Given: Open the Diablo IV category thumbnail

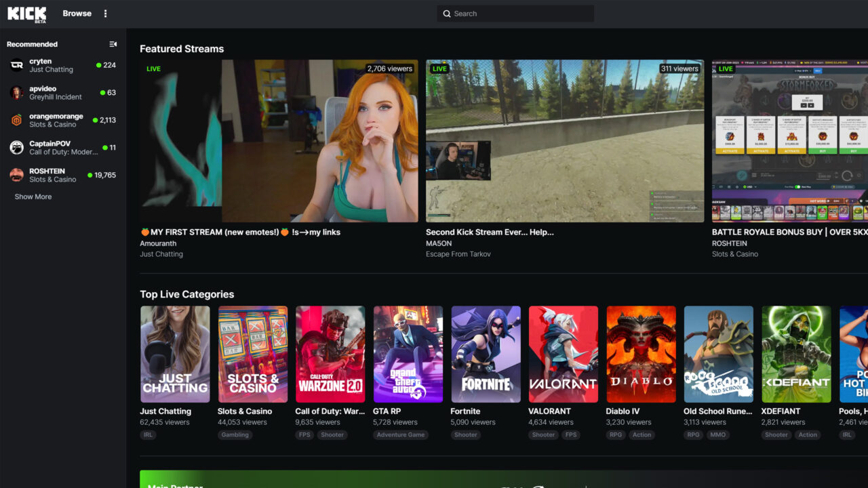Looking at the screenshot, I should tap(641, 354).
